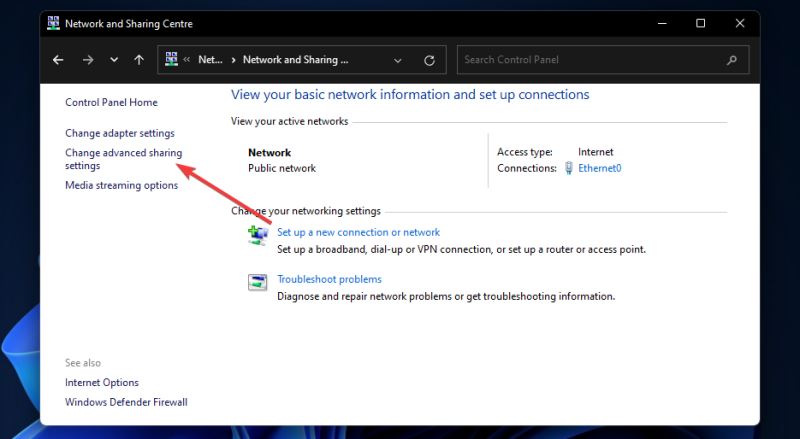Open Windows Defender Firewall link
This screenshot has width=800, height=439.
(126, 402)
